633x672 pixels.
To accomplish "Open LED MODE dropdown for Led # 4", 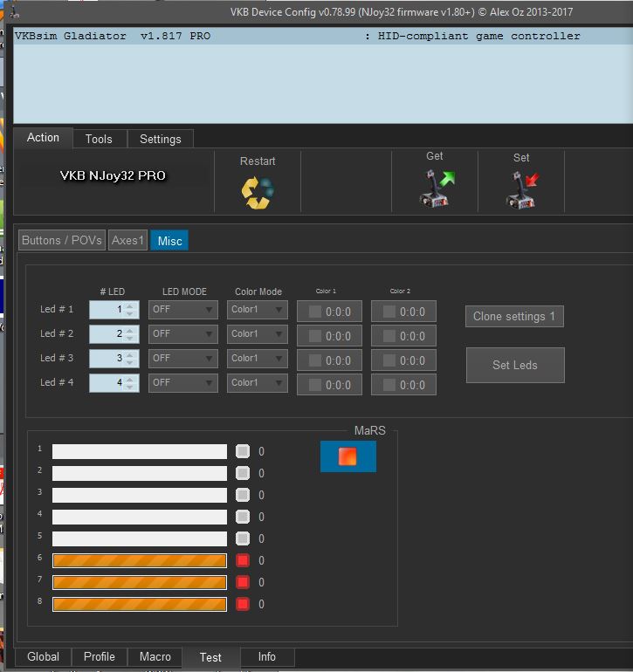I will tap(182, 383).
